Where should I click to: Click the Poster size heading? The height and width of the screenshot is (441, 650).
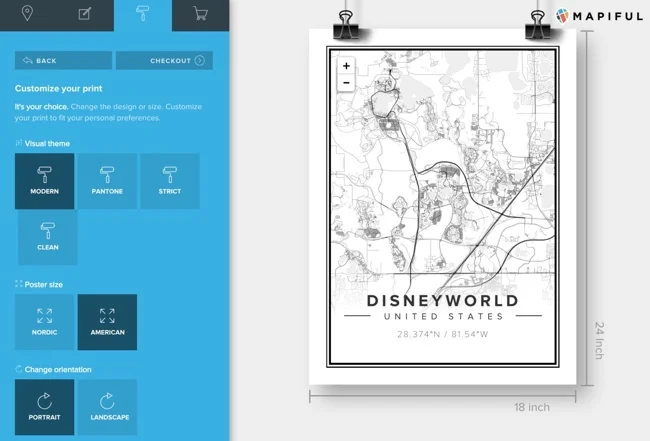[39, 284]
